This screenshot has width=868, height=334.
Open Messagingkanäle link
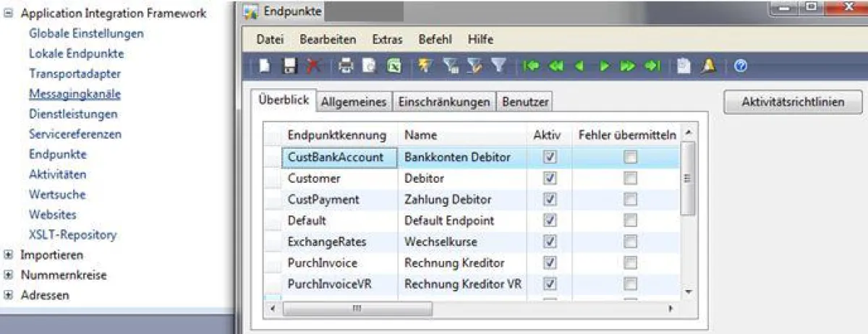[x=75, y=94]
